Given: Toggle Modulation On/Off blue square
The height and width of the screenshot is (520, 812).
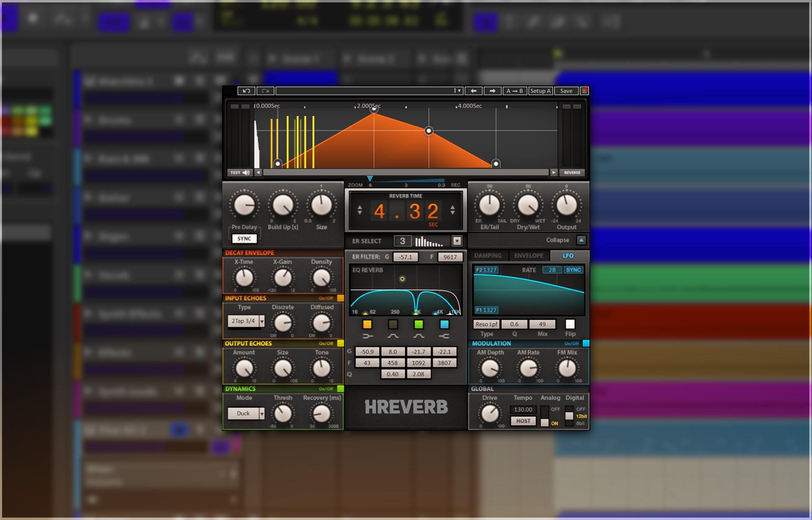Looking at the screenshot, I should click(x=586, y=343).
